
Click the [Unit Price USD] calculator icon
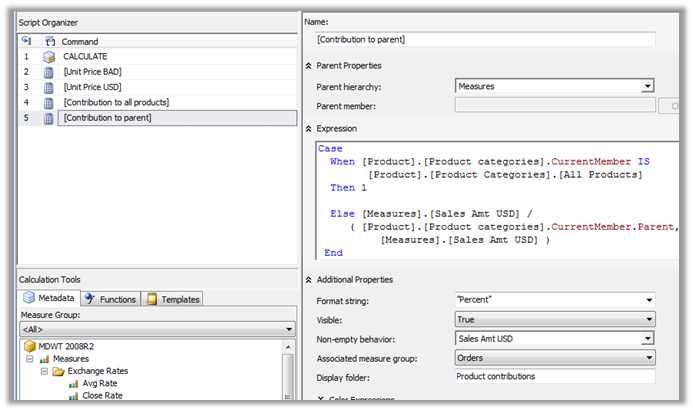[49, 87]
